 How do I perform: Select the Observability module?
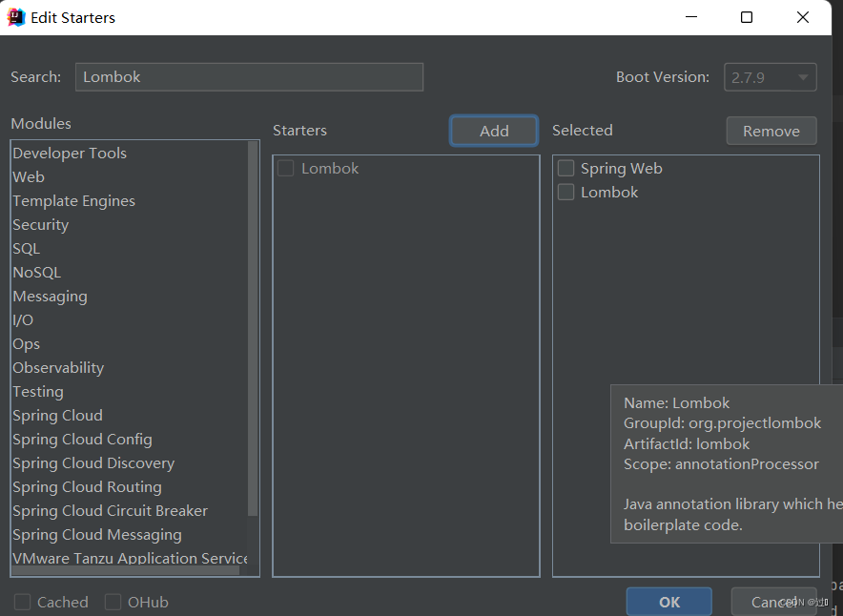(x=129, y=368)
